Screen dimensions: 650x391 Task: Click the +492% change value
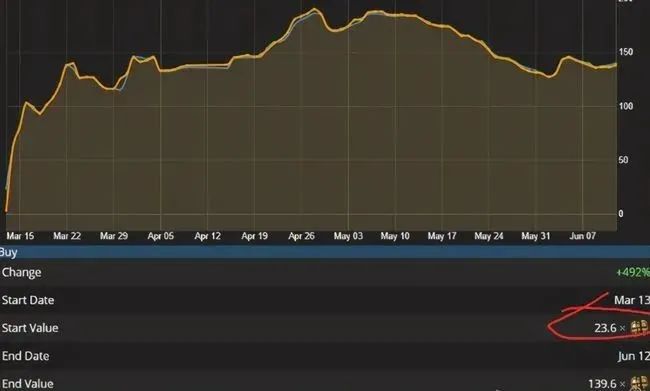tap(633, 272)
